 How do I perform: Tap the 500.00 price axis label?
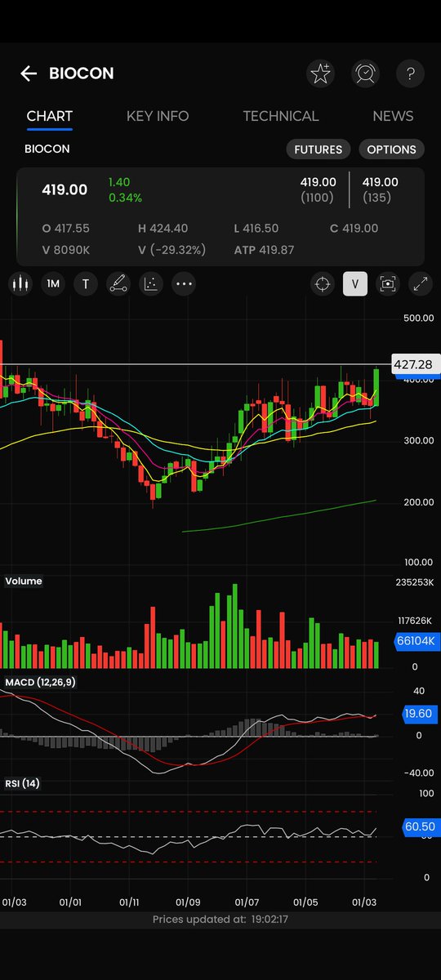click(x=418, y=318)
